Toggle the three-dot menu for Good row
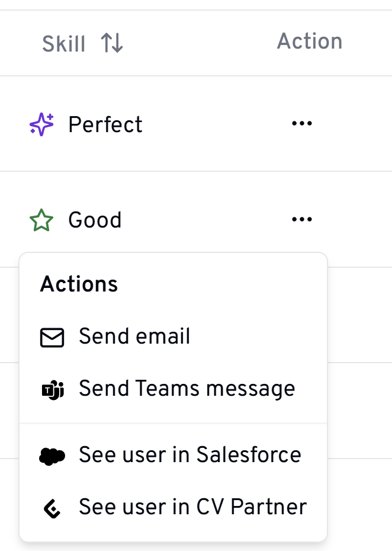The height and width of the screenshot is (551, 392). point(301,220)
